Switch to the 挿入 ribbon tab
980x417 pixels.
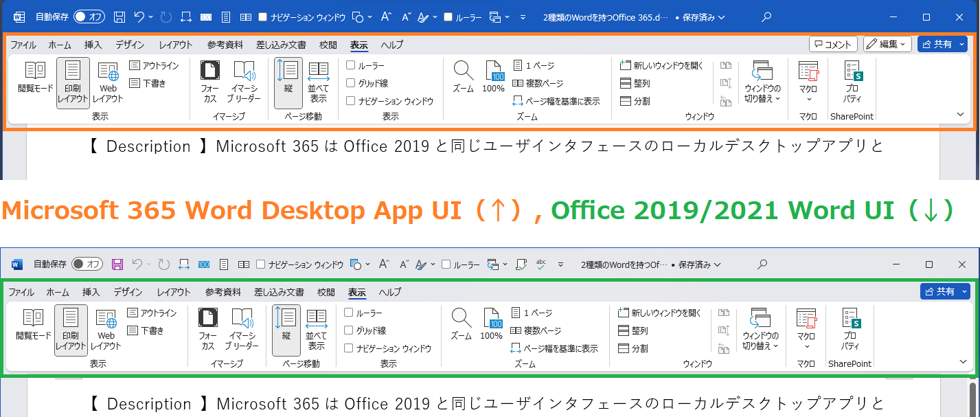(x=92, y=44)
